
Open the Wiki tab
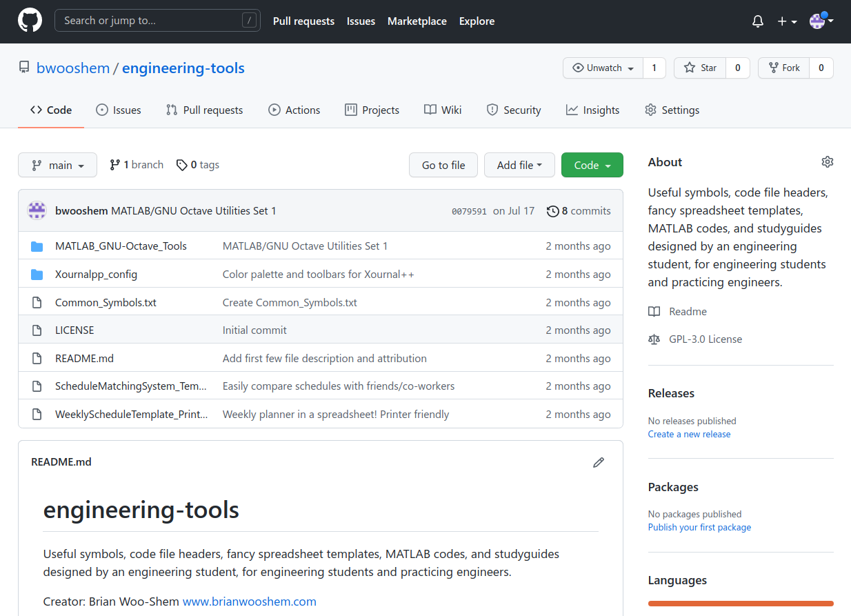pyautogui.click(x=443, y=110)
